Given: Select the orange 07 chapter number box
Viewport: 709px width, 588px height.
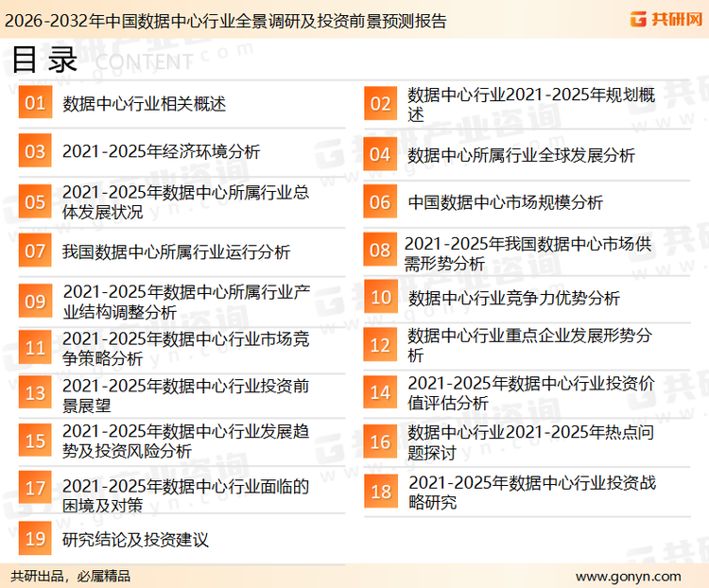Looking at the screenshot, I should [35, 251].
